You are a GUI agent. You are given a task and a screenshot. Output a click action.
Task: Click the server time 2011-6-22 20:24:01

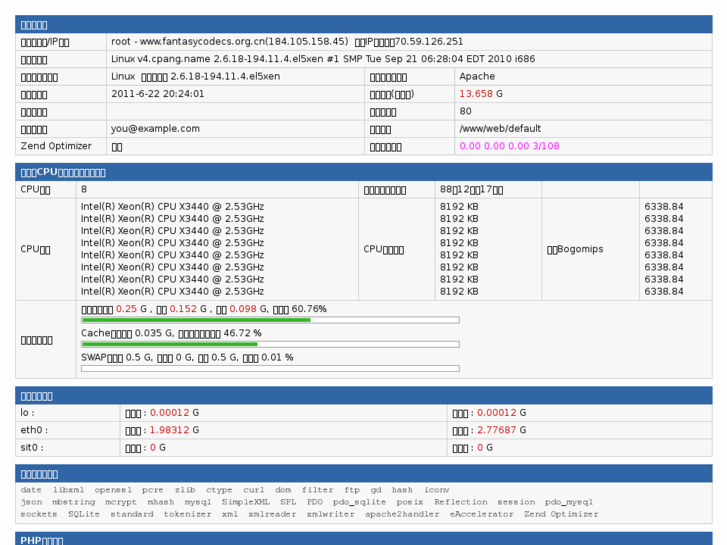pos(158,94)
